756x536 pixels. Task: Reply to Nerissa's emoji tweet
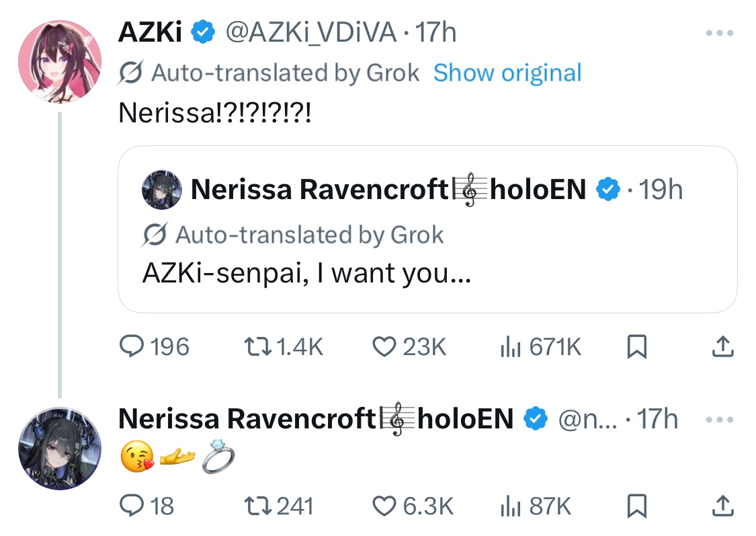[146, 506]
